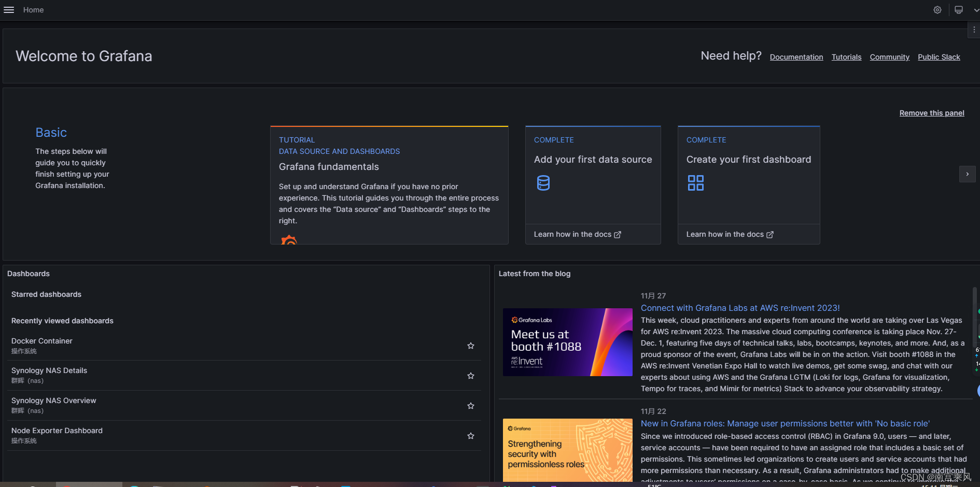Screen dimensions: 980x487
Task: Click the Dashboards panel title
Action: [29, 274]
